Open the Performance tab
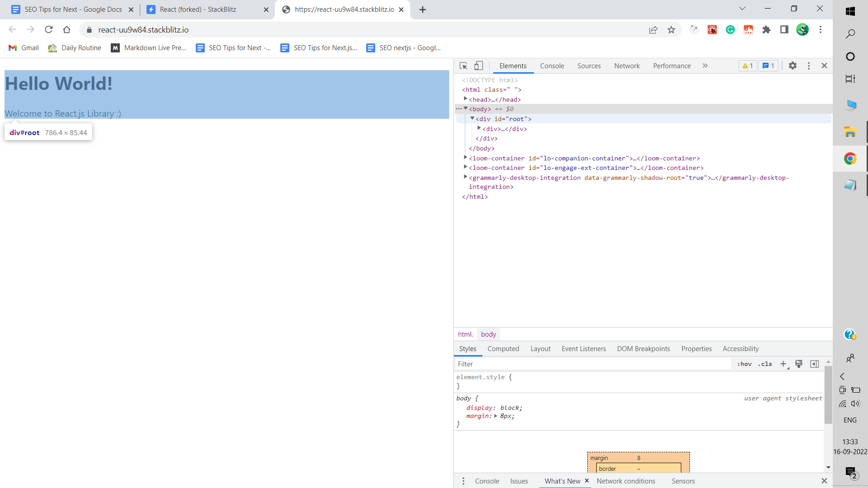This screenshot has width=868, height=488. point(672,66)
